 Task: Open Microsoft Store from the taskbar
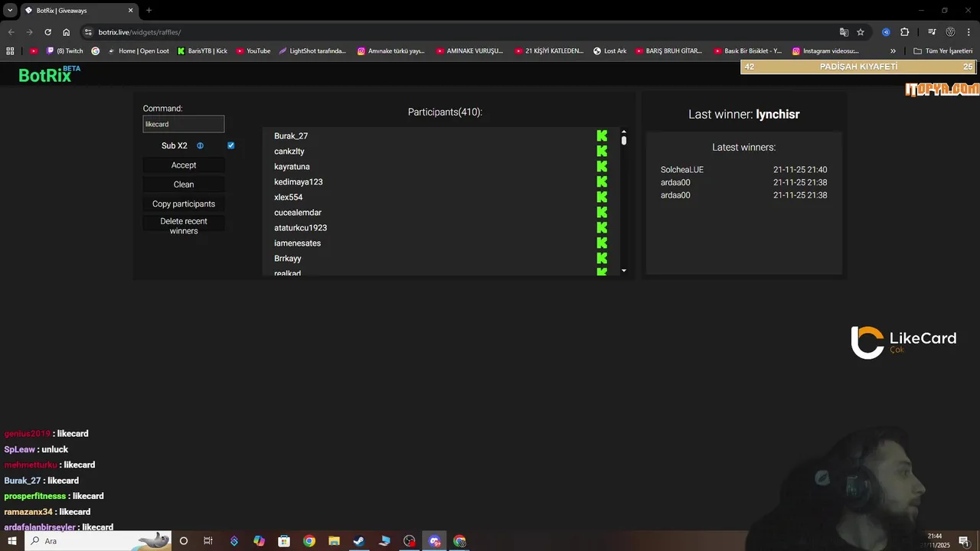click(284, 541)
